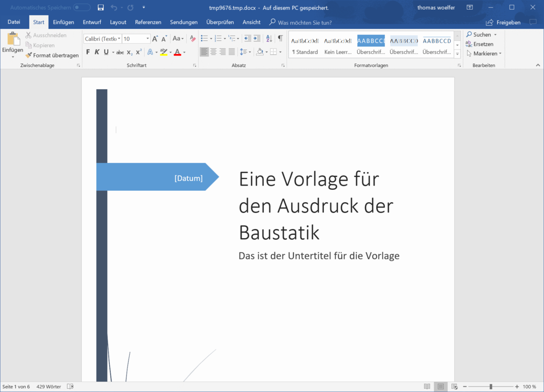Apply centered text alignment
The width and height of the screenshot is (544, 392).
(x=214, y=52)
